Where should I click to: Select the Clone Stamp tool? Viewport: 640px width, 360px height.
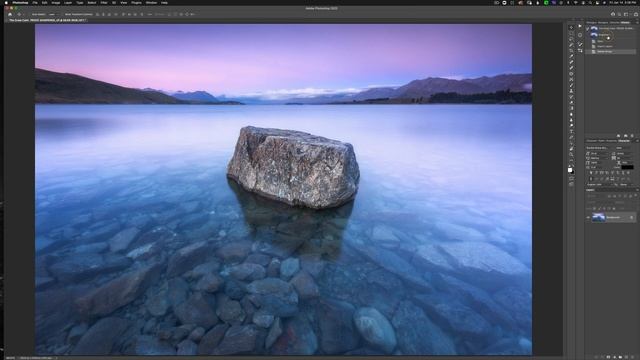point(571,91)
